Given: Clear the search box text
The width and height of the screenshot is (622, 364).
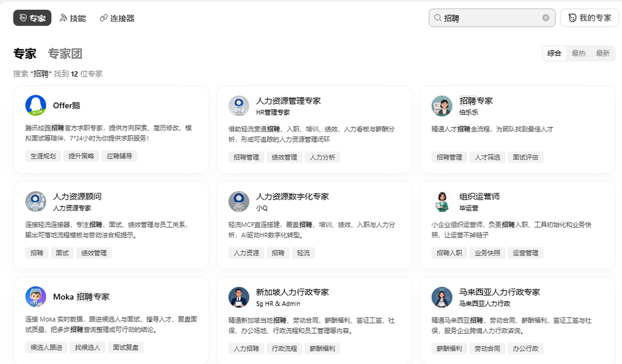Looking at the screenshot, I should click(x=546, y=18).
